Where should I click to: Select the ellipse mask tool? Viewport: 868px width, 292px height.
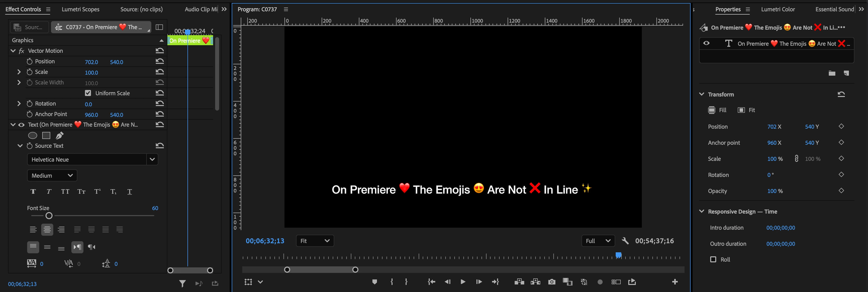(32, 135)
